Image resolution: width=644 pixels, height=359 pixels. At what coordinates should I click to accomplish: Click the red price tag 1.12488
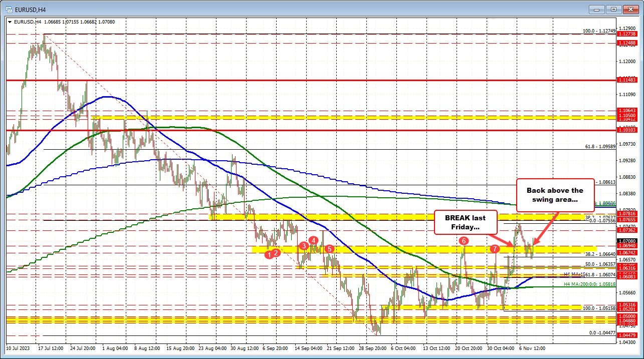point(627,43)
